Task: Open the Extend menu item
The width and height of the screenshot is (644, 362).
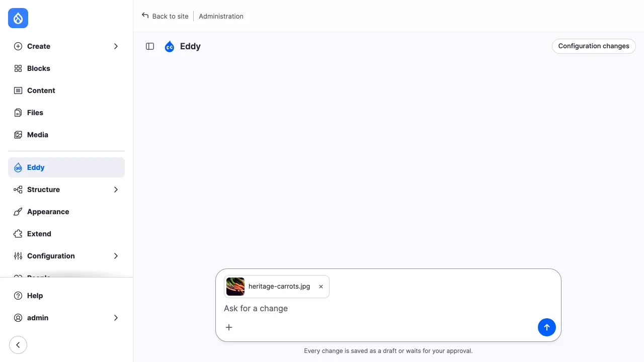Action: [x=66, y=234]
